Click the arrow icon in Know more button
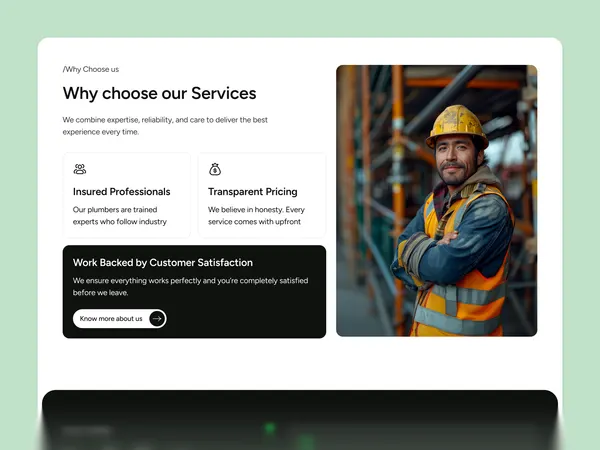600x450 pixels. (x=157, y=318)
